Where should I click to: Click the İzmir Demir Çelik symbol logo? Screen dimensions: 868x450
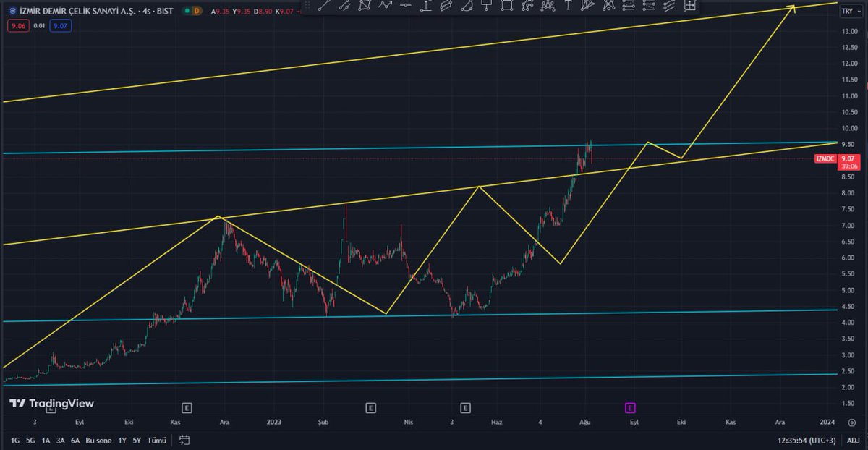[13, 12]
